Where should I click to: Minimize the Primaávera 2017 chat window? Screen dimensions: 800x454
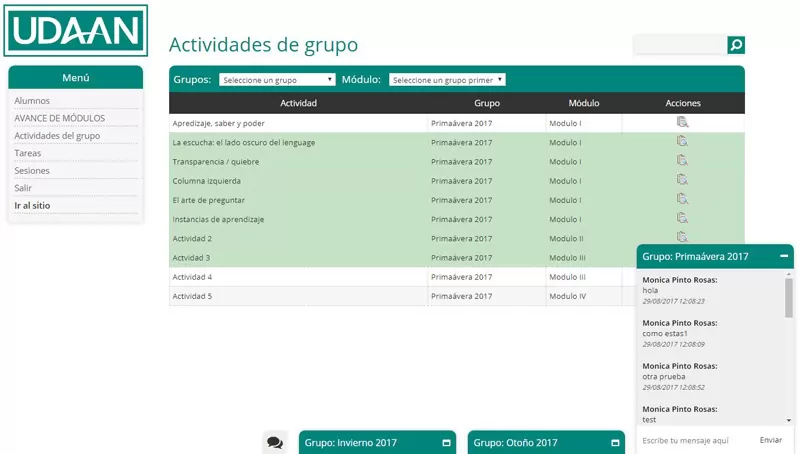tap(784, 256)
